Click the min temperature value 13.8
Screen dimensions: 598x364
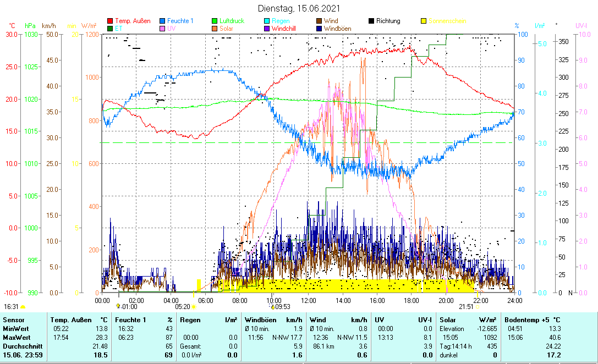click(102, 329)
